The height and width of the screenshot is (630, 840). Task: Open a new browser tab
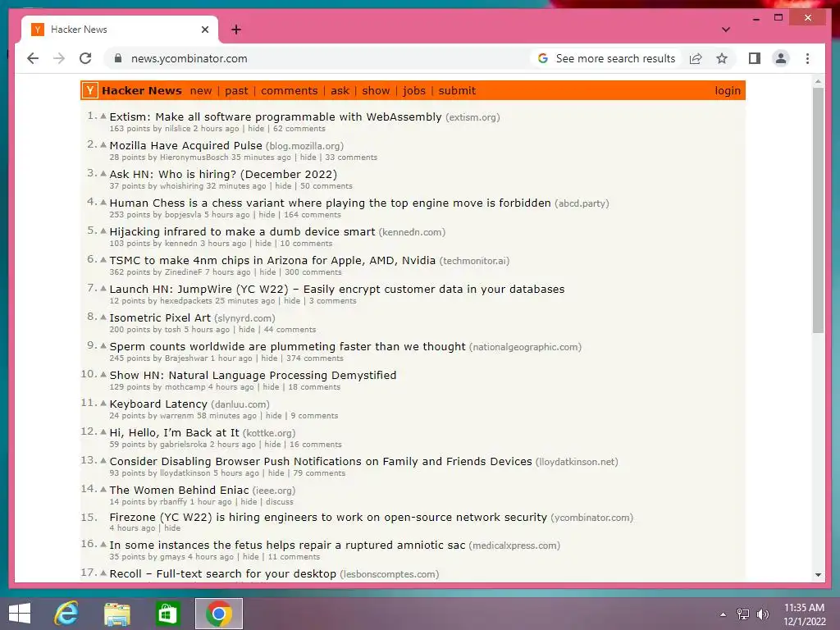click(235, 30)
